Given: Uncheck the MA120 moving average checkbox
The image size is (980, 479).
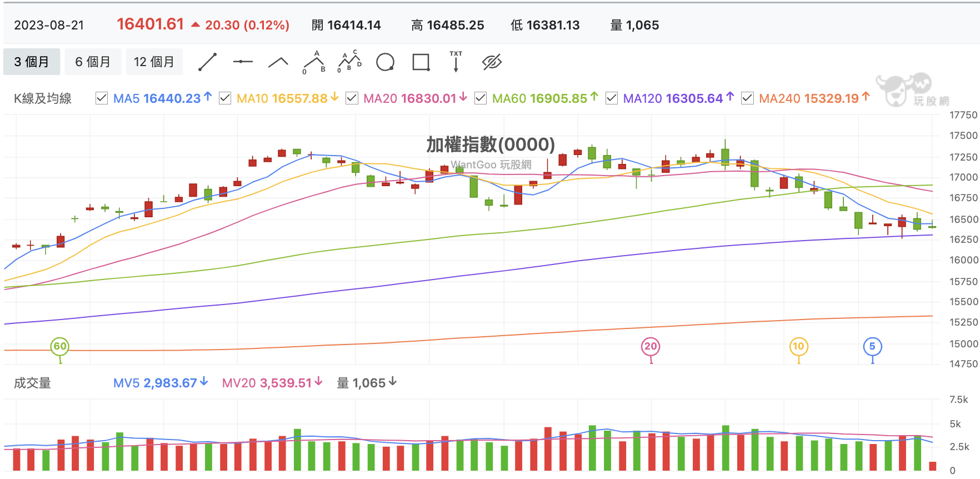Looking at the screenshot, I should [x=612, y=98].
